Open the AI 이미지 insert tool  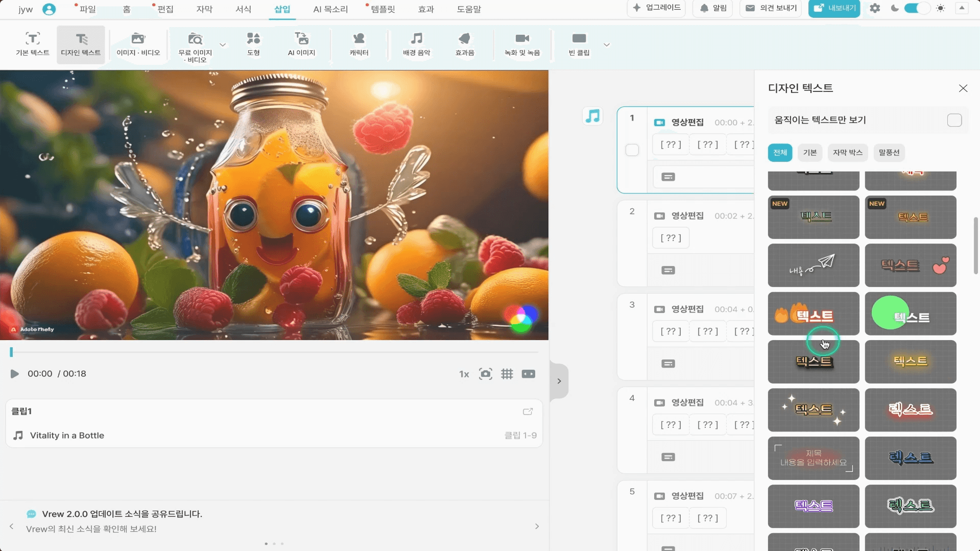301,44
